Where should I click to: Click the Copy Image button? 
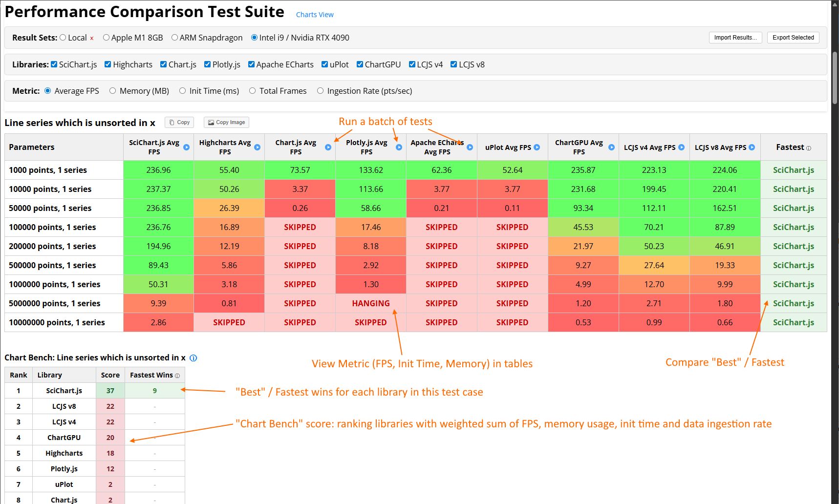pyautogui.click(x=226, y=123)
